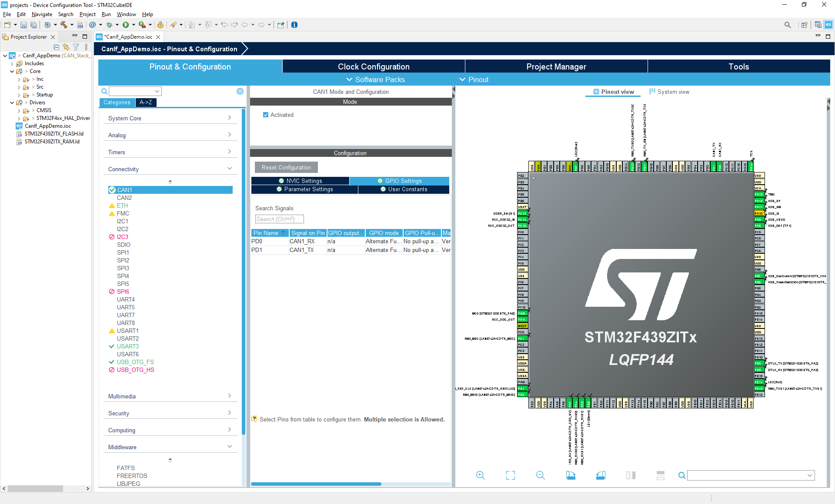This screenshot has width=835, height=504.
Task: Select USB_OTG_FS in the Connectivity list
Action: pyautogui.click(x=135, y=362)
